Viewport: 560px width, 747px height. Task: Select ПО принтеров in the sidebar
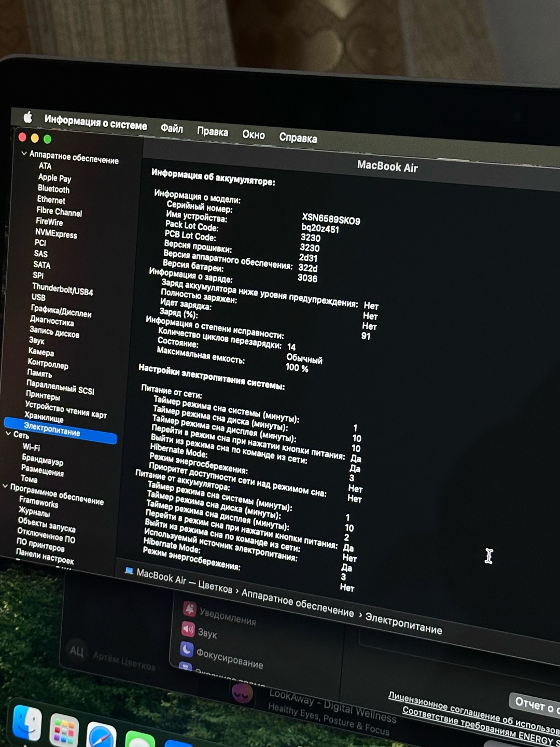(x=40, y=545)
